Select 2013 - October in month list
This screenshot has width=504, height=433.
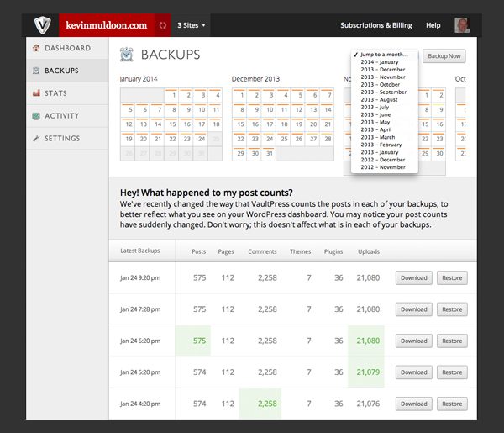(380, 84)
